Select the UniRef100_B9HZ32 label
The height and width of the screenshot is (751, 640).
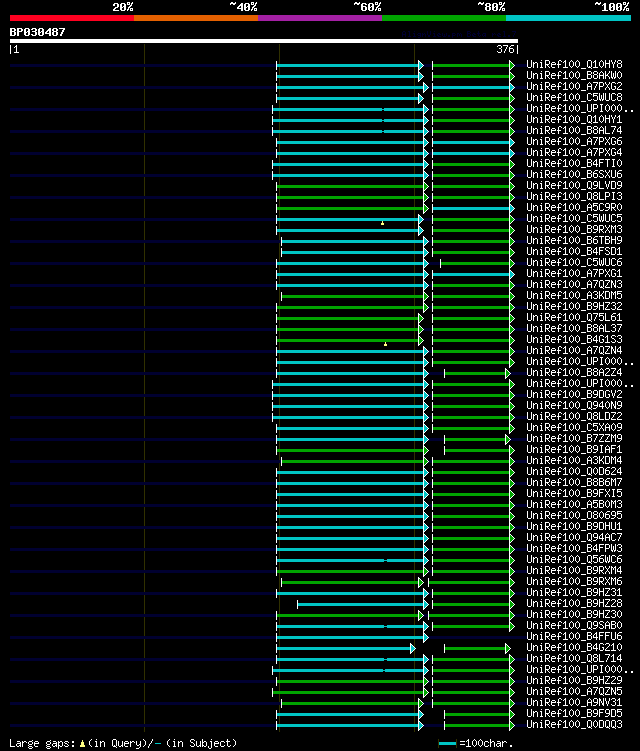pyautogui.click(x=574, y=307)
